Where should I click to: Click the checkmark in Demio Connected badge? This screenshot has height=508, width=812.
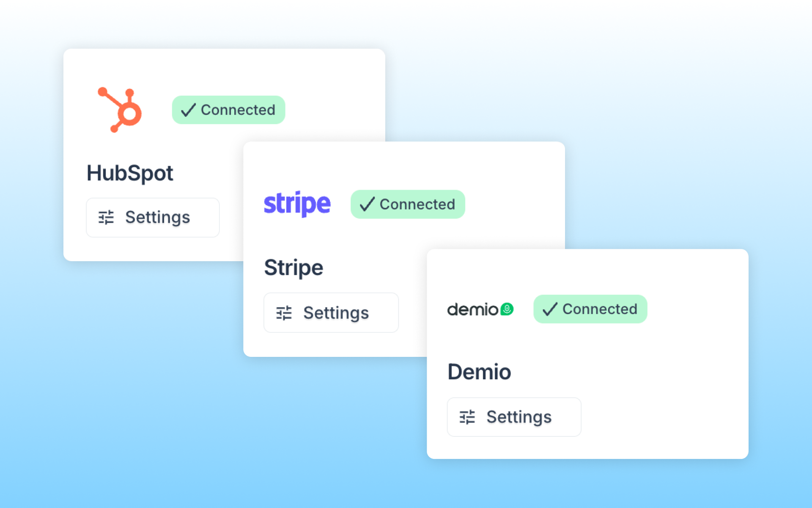pyautogui.click(x=550, y=309)
